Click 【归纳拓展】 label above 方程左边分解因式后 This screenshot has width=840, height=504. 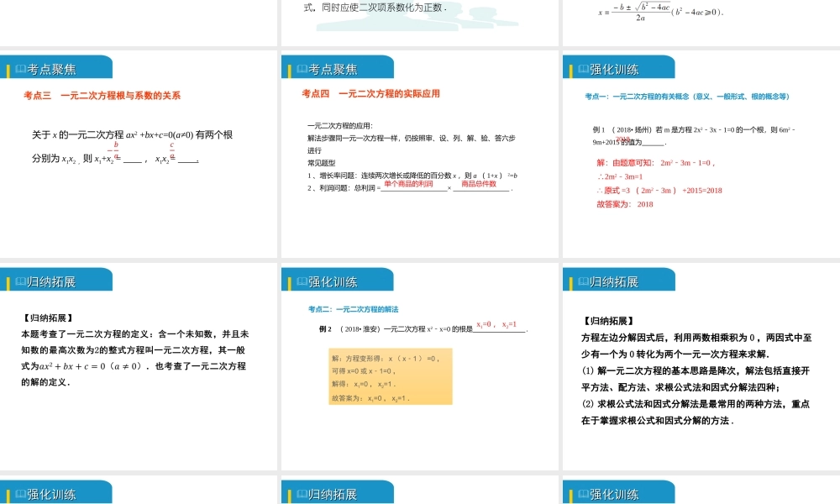pyautogui.click(x=609, y=322)
